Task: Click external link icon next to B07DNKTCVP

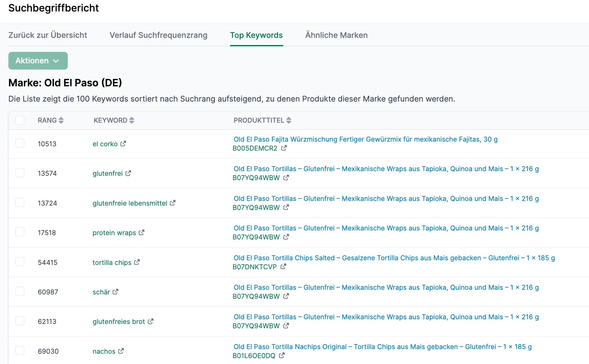Action: pyautogui.click(x=283, y=266)
